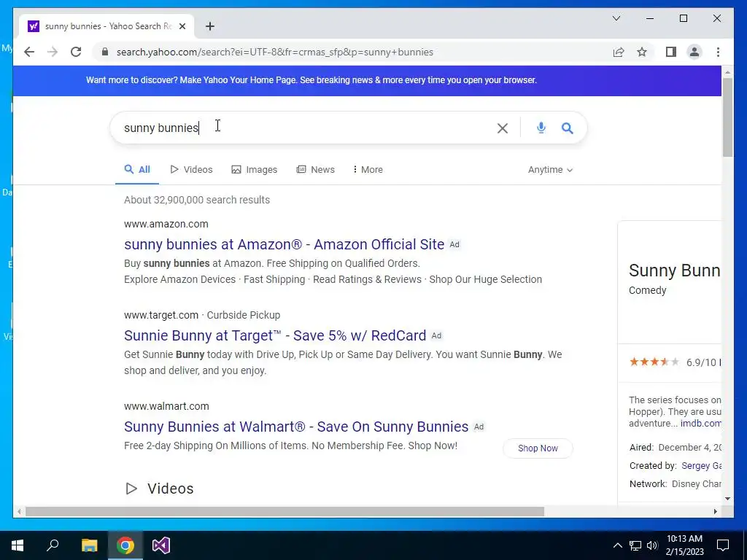Clear the search box with the X icon

pos(502,128)
